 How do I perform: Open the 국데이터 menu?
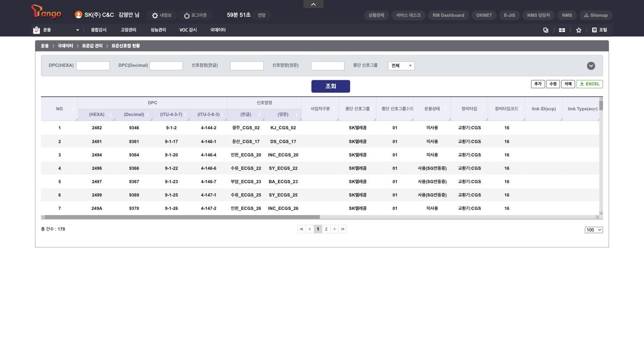click(218, 30)
